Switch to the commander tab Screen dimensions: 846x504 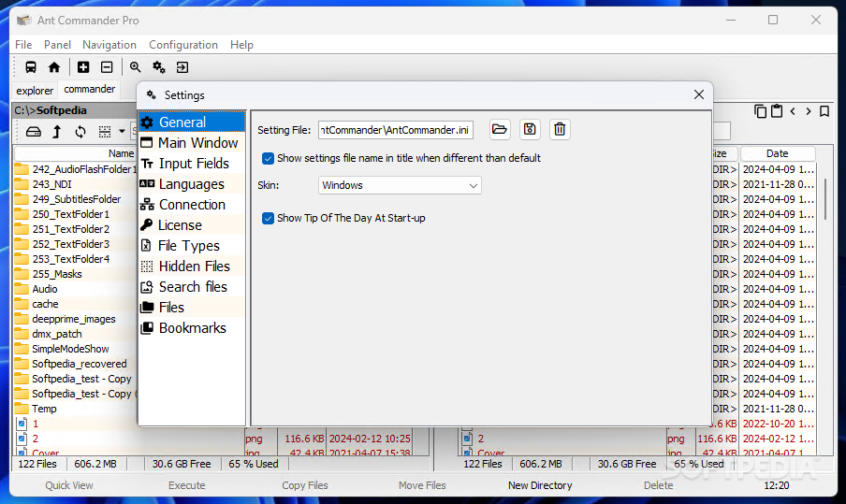point(90,89)
